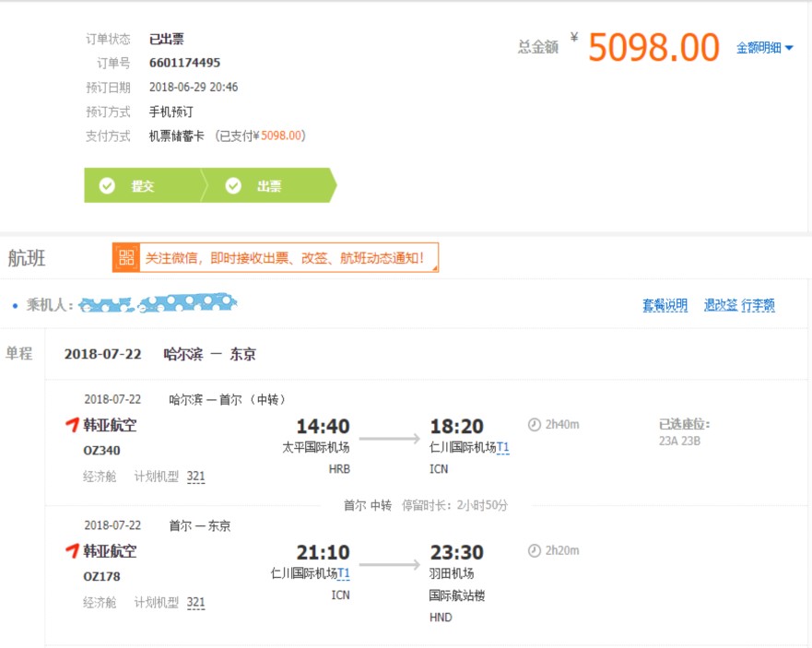Click the QR code icon in WeChat banner
Viewport: 812px width, 648px height.
(126, 258)
